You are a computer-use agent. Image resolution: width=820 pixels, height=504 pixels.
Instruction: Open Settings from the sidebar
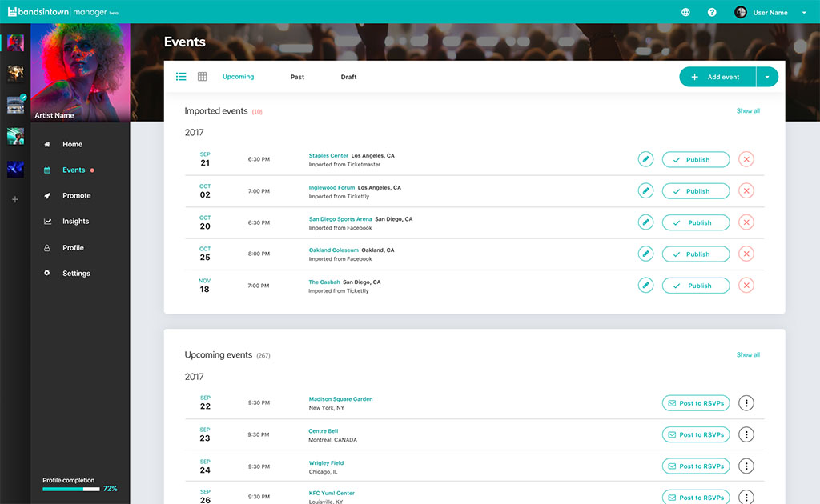pos(75,273)
